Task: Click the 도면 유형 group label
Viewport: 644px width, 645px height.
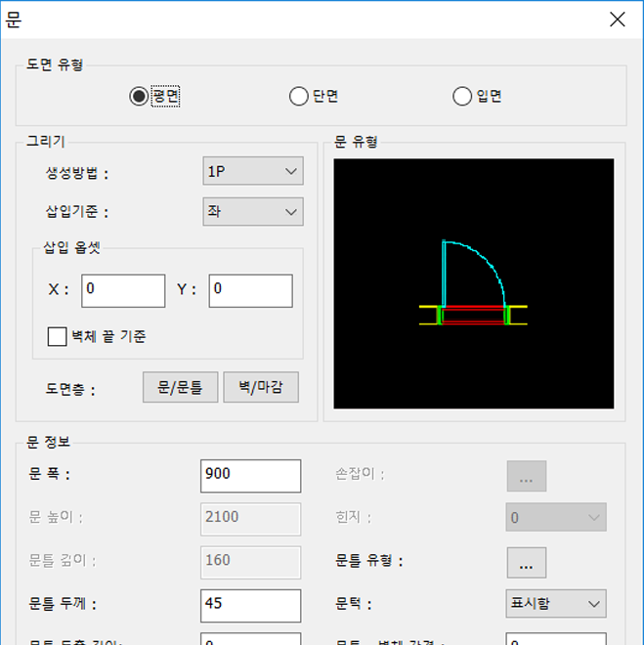Action: point(55,64)
